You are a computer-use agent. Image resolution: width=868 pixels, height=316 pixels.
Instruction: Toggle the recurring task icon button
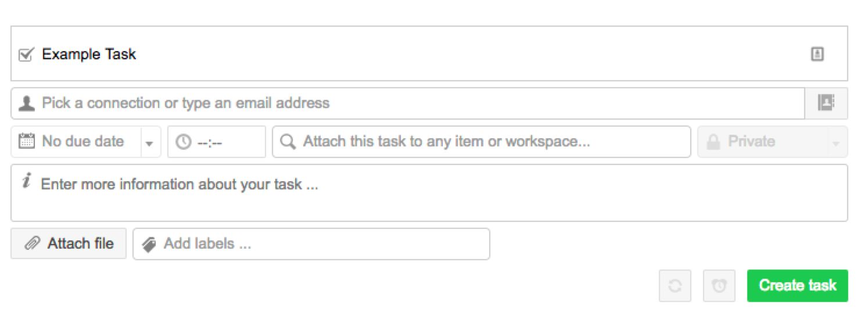point(675,286)
